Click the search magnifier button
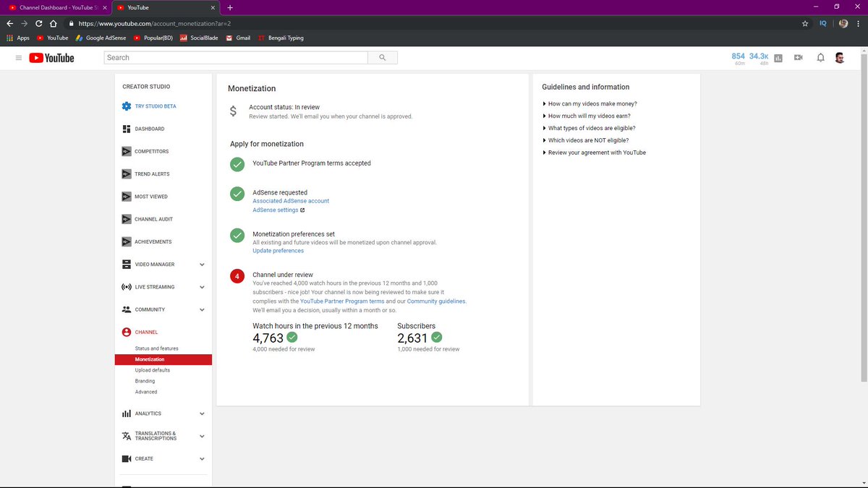Image resolution: width=868 pixels, height=488 pixels. [x=382, y=58]
